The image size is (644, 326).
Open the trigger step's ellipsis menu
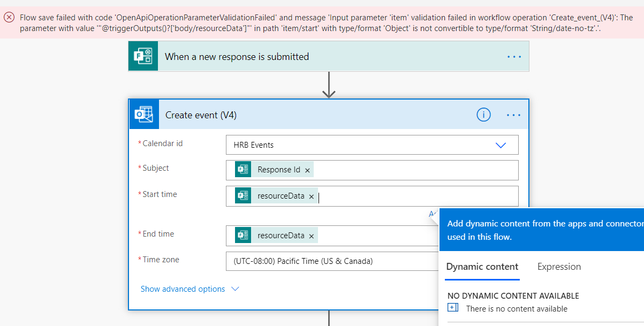[x=514, y=56]
